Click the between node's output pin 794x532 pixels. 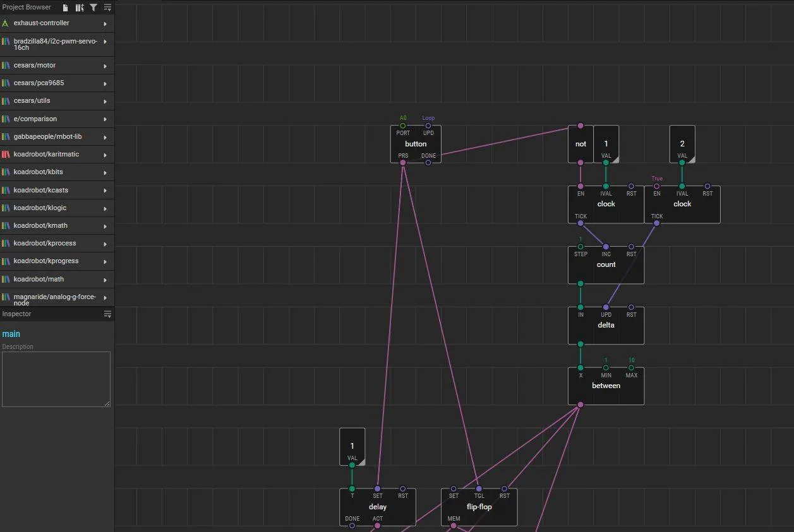[580, 405]
